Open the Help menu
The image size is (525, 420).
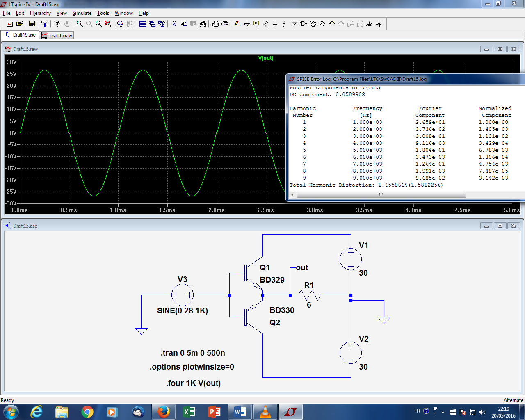pos(144,13)
